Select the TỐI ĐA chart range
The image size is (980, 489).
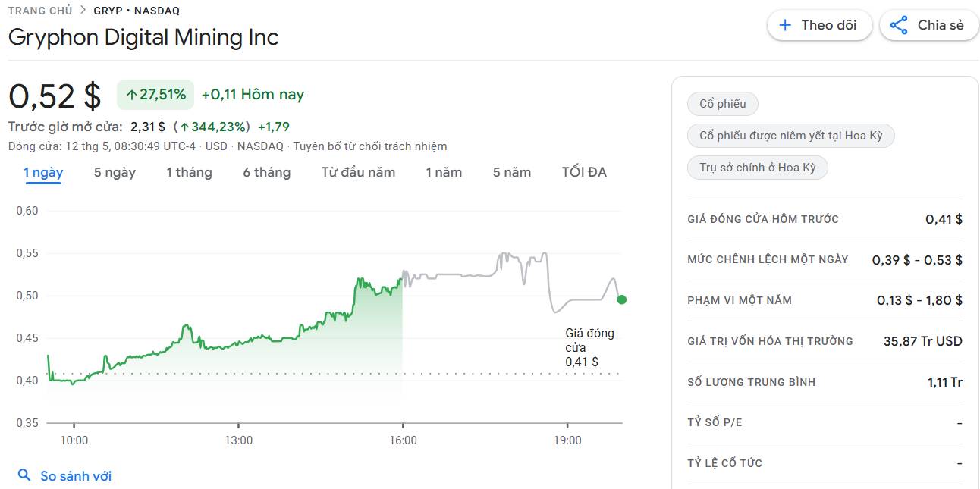(x=584, y=172)
